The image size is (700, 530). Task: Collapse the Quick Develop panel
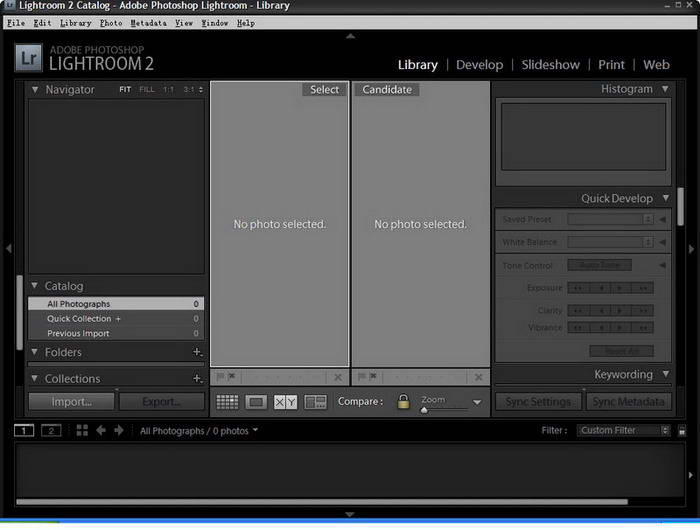pyautogui.click(x=666, y=198)
